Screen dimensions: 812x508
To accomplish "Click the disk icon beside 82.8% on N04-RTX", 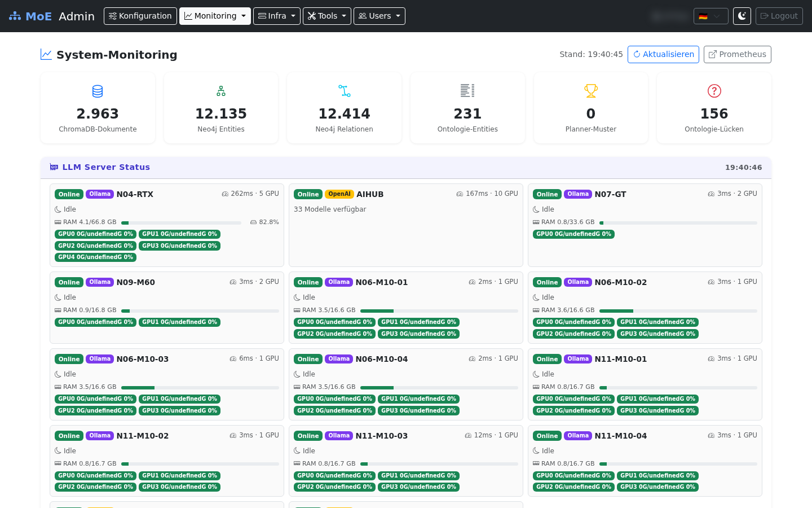I will (x=254, y=222).
